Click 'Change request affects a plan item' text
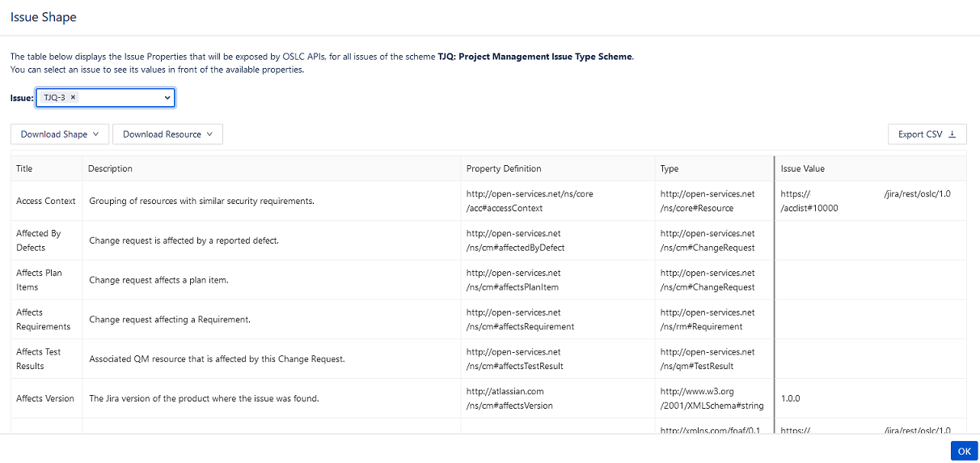The image size is (980, 463). tap(158, 280)
